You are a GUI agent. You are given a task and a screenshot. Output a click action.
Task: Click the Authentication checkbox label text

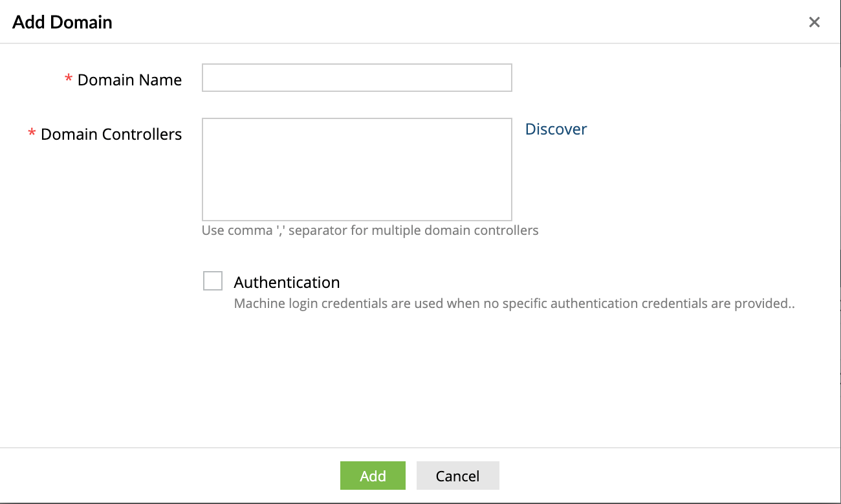287,283
